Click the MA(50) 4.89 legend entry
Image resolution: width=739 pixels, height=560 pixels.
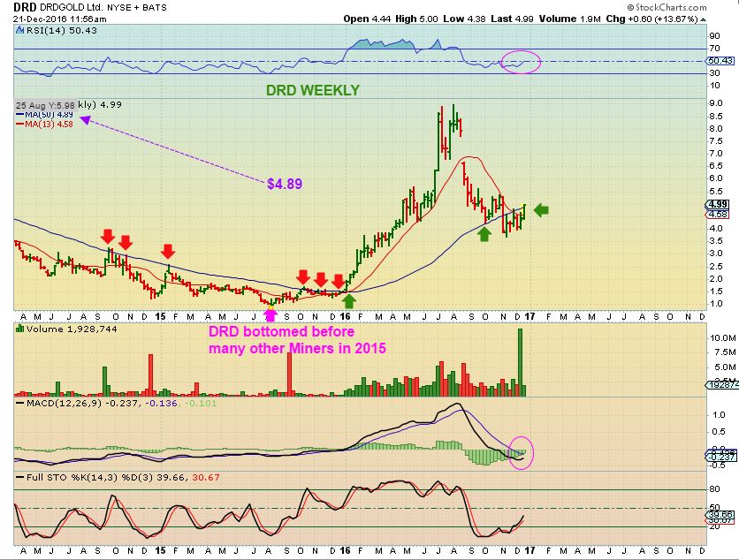[45, 115]
